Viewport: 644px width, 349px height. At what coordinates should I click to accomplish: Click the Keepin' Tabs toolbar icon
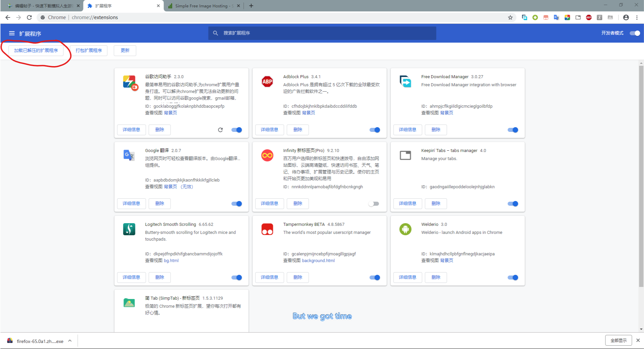(578, 17)
